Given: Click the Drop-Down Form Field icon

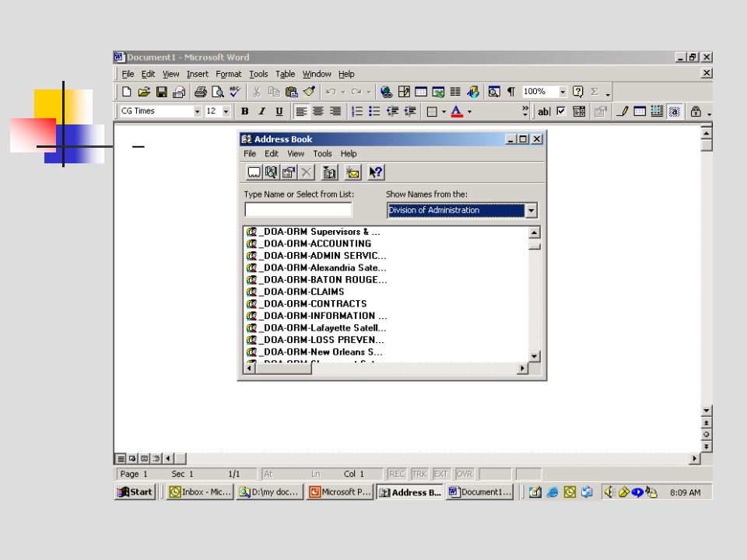Looking at the screenshot, I should click(579, 111).
